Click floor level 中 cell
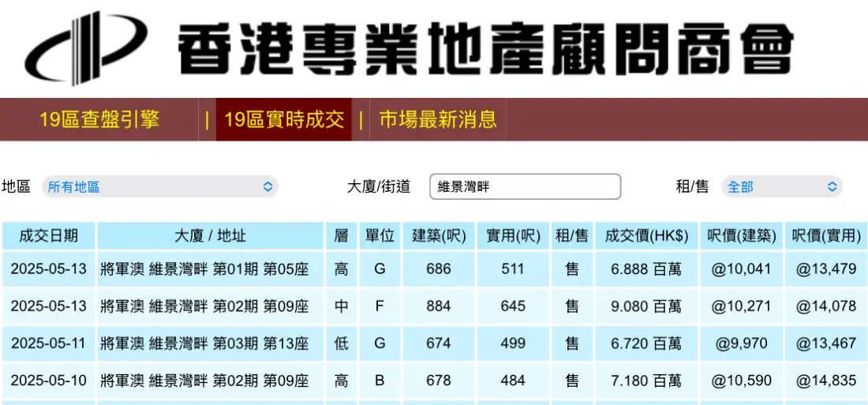 [342, 306]
